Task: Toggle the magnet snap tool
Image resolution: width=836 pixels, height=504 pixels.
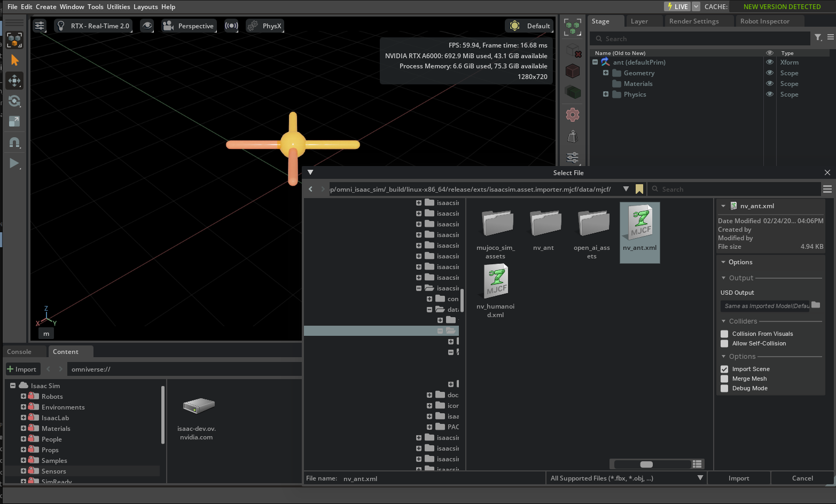Action: click(14, 143)
